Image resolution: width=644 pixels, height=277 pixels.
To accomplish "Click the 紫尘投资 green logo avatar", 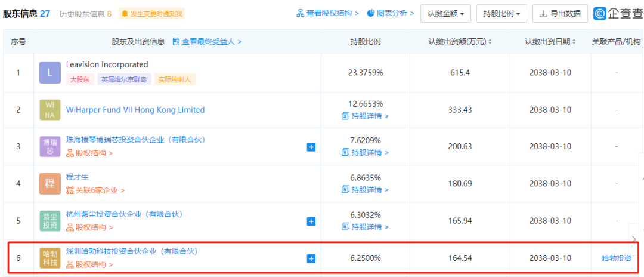I will click(49, 221).
